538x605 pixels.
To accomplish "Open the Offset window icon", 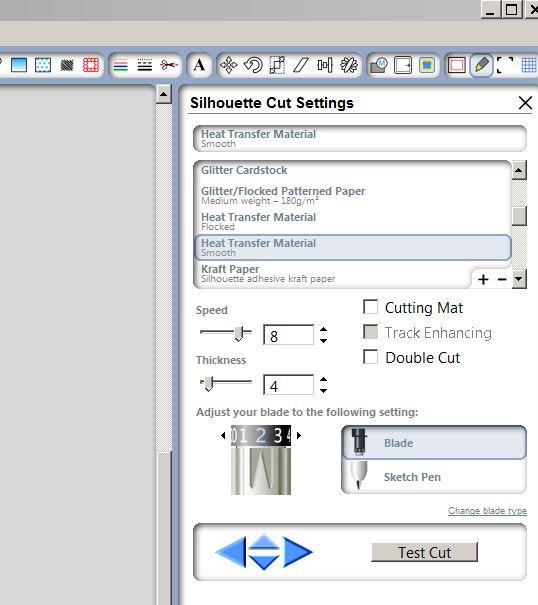I will click(x=403, y=65).
